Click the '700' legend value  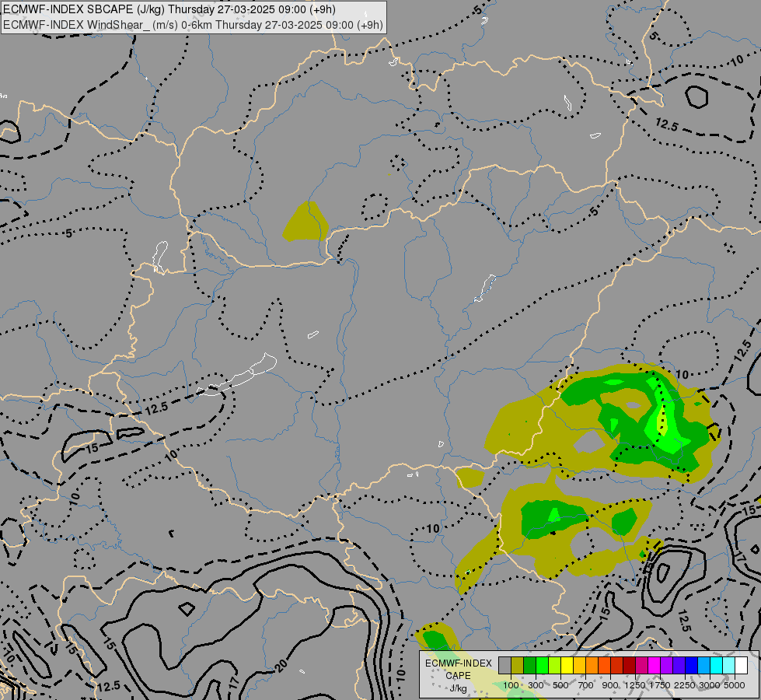click(586, 685)
